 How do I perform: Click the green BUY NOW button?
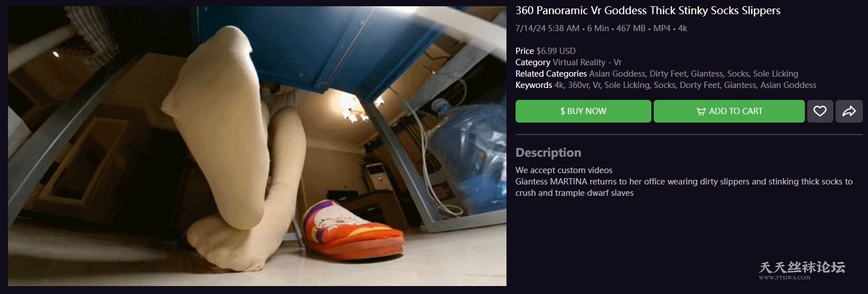[x=583, y=111]
